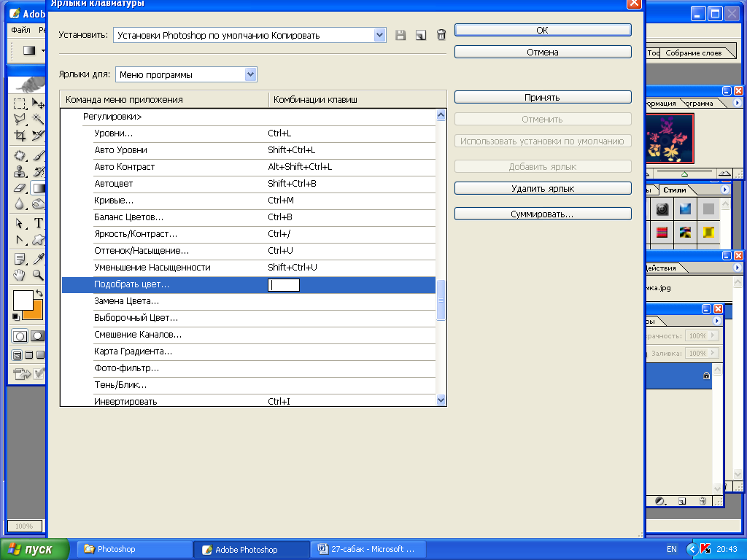Select the History Brush tool

pos(38,171)
